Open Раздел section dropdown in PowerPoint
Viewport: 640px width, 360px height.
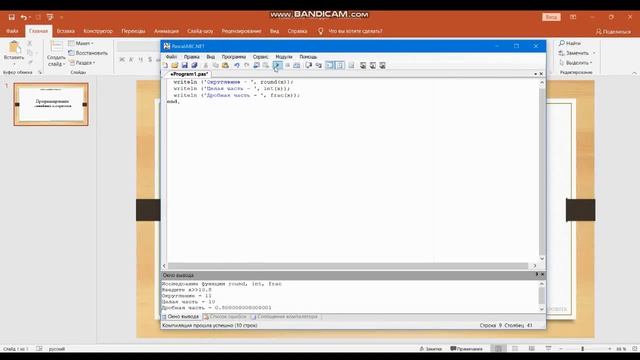pyautogui.click(x=82, y=63)
